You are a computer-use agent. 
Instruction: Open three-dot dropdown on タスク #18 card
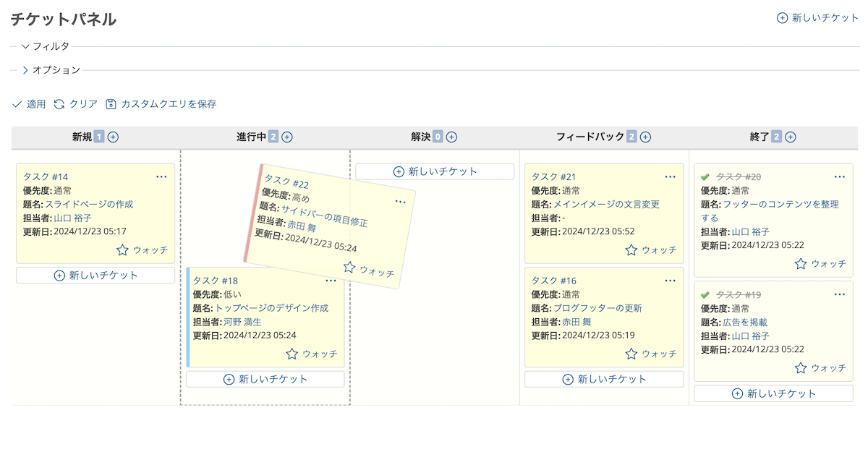click(331, 281)
